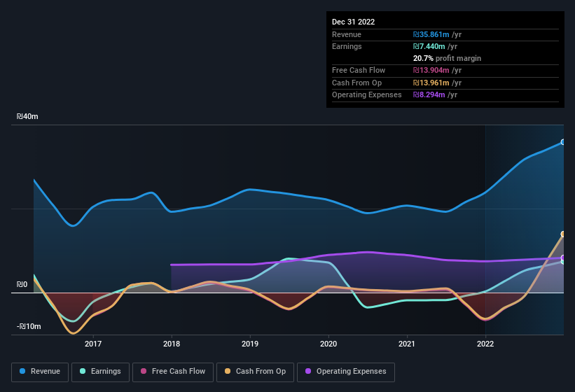Click the Operating Expenses purple end-point marker
The width and height of the screenshot is (575, 392).
(563, 258)
